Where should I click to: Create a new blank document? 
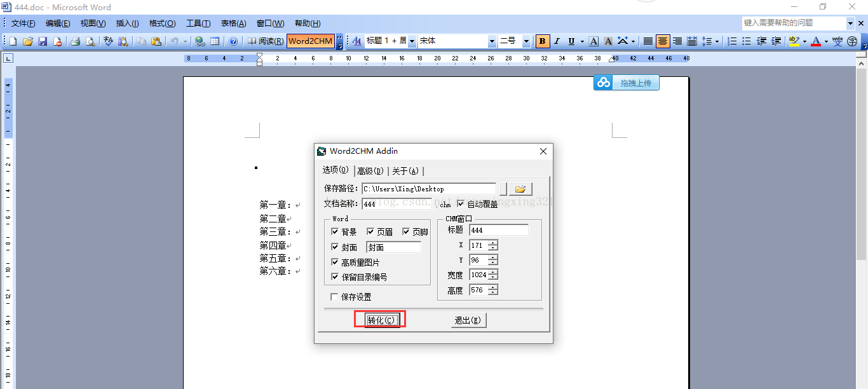(x=13, y=41)
